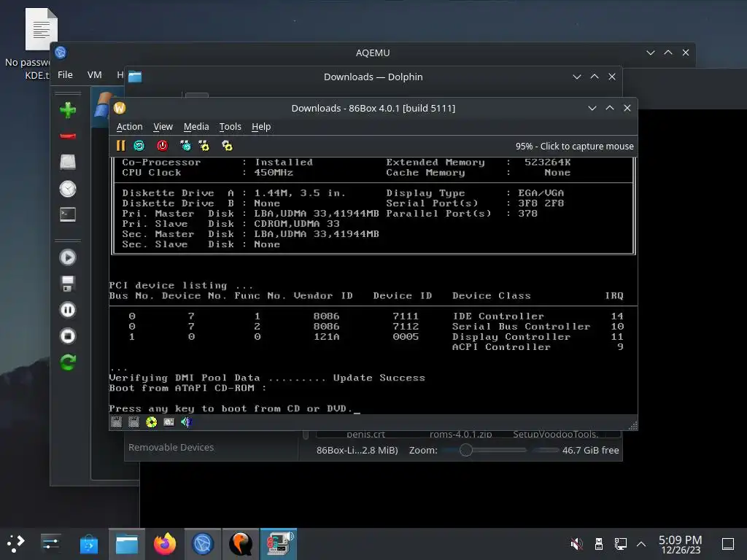Click hard disk status bar icon
Viewport: 747px width, 560px height.
[x=169, y=422]
